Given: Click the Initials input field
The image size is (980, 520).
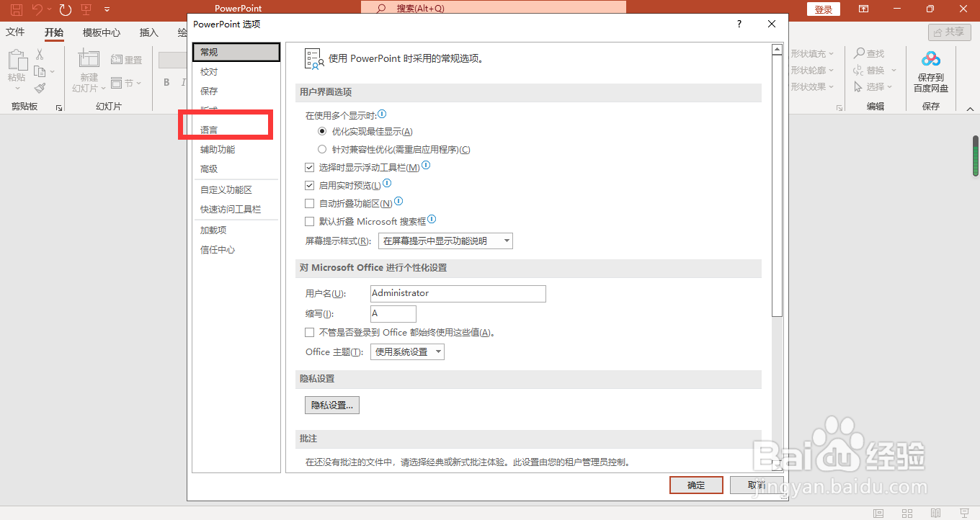Looking at the screenshot, I should point(393,313).
